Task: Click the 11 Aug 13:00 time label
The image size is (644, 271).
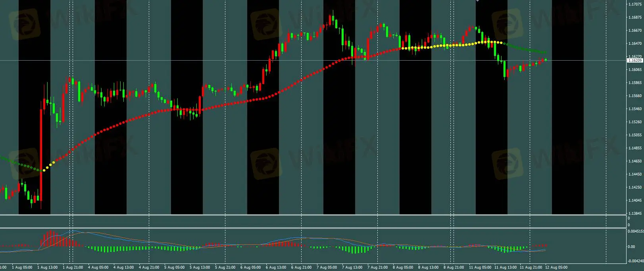Action: (x=506, y=267)
